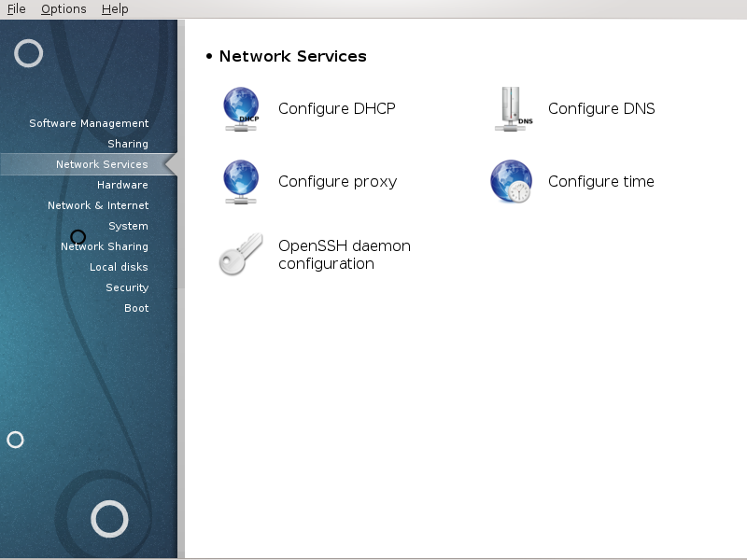Viewport: 747px width, 560px height.
Task: Click OpenSSH daemon configuration text
Action: (344, 255)
